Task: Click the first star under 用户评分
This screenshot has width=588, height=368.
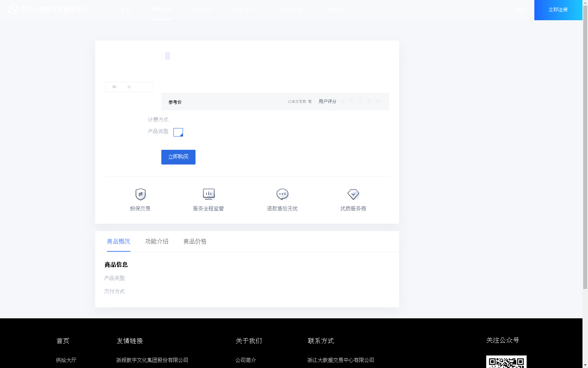Action: click(343, 101)
